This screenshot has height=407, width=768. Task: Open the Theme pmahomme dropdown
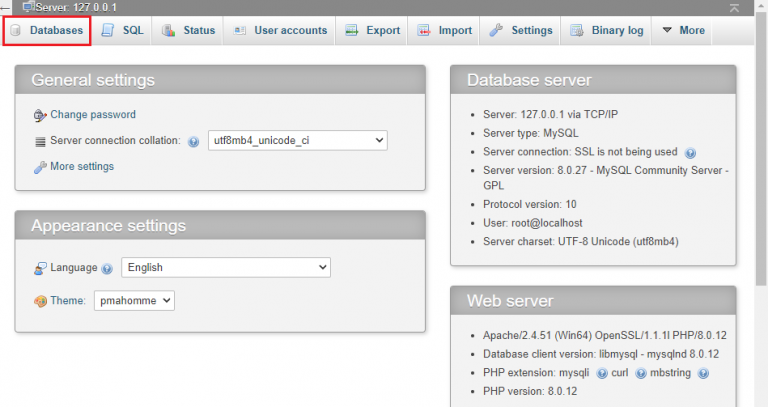[134, 301]
